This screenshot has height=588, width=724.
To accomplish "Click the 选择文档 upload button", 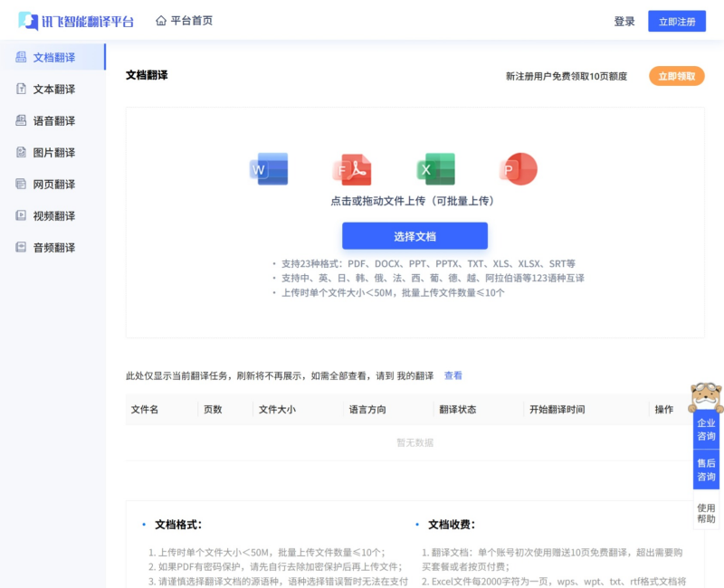I will pyautogui.click(x=414, y=235).
